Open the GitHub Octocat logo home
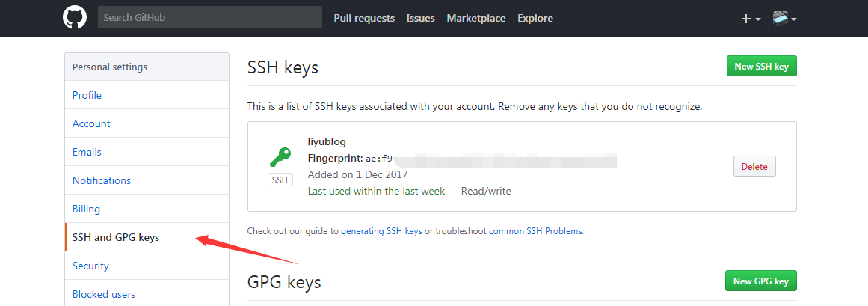Image resolution: width=868 pixels, height=306 pixels. 75,18
